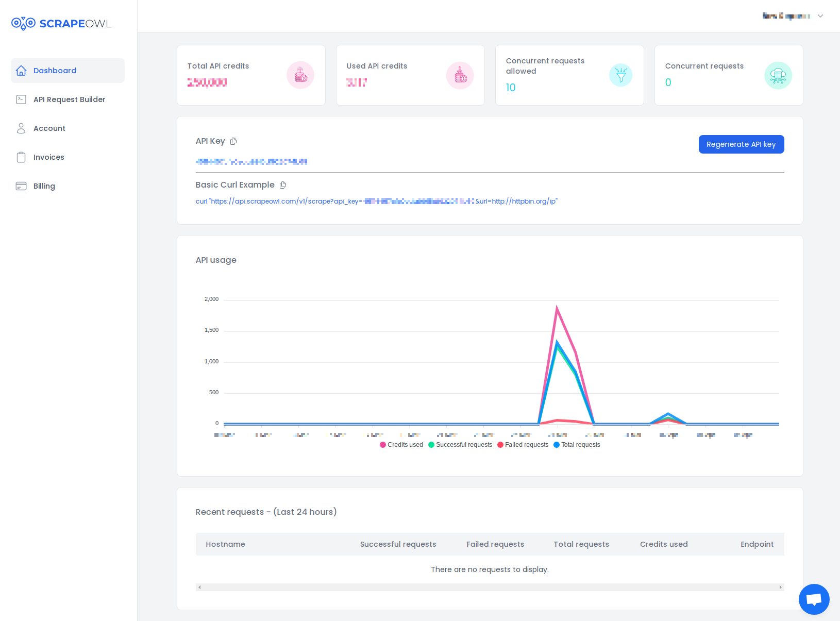Click the concurrent requests allowed value 10

click(x=511, y=88)
